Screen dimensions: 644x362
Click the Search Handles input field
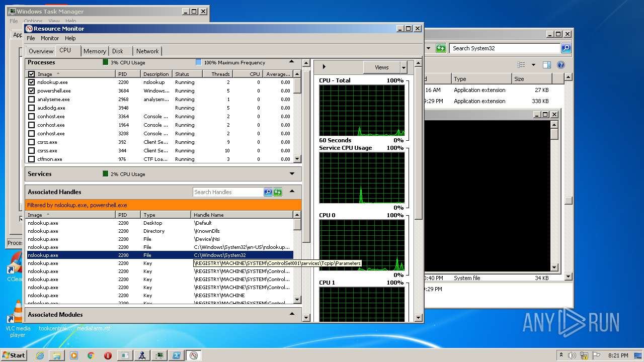(228, 192)
